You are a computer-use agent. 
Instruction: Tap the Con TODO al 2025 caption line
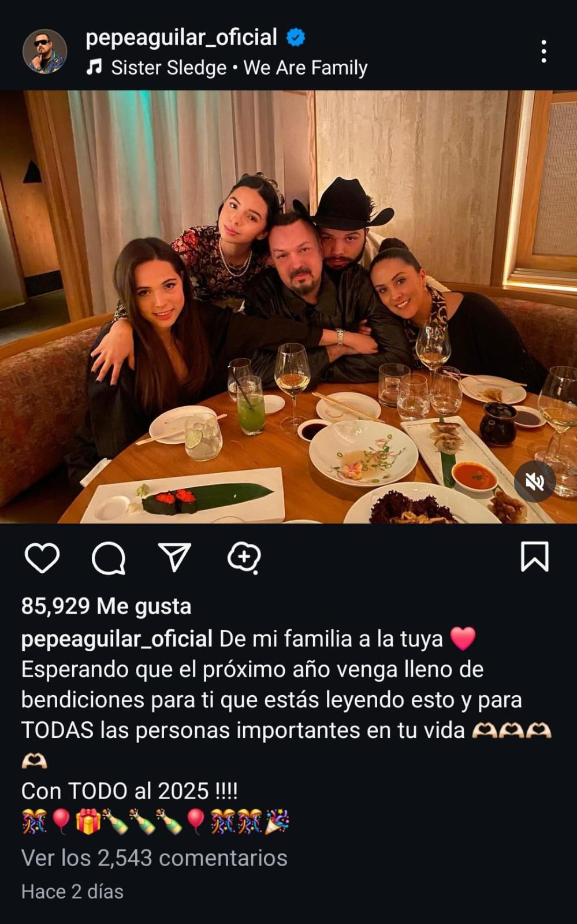click(x=129, y=791)
